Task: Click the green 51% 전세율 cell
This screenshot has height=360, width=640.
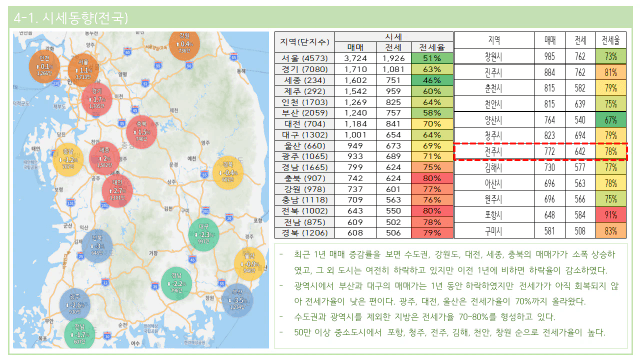Action: pyautogui.click(x=432, y=58)
